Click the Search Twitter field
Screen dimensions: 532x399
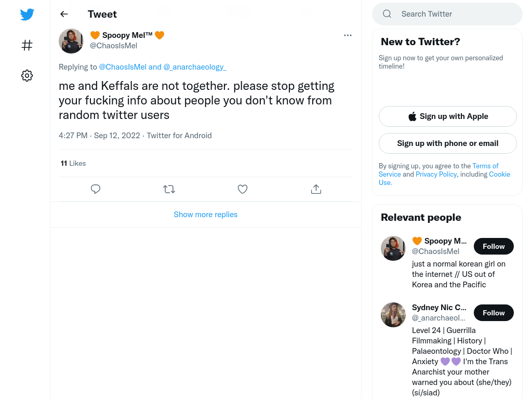(447, 14)
